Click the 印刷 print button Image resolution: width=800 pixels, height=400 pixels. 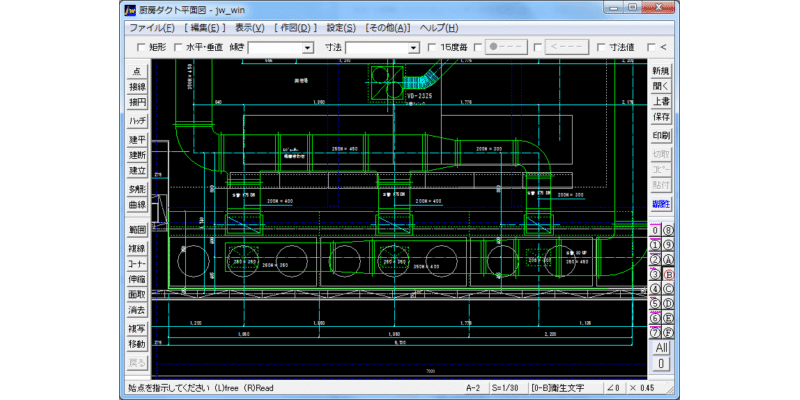click(661, 136)
